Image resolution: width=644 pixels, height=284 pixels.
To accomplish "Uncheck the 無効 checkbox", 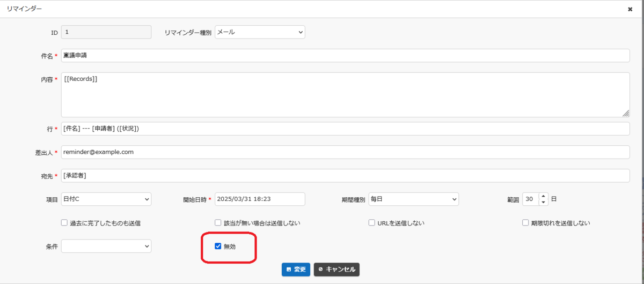I will tap(218, 246).
